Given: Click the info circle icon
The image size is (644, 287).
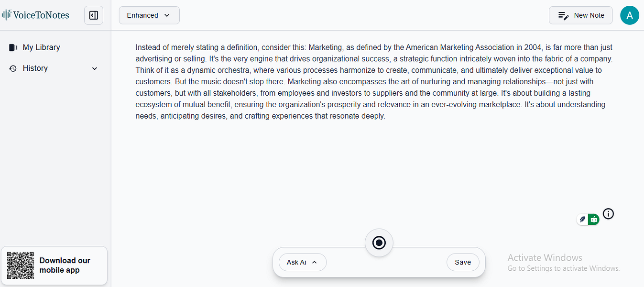Looking at the screenshot, I should (x=608, y=214).
